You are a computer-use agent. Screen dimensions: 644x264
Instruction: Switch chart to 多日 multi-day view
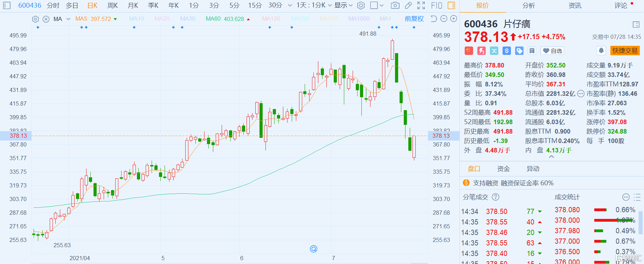tap(72, 6)
